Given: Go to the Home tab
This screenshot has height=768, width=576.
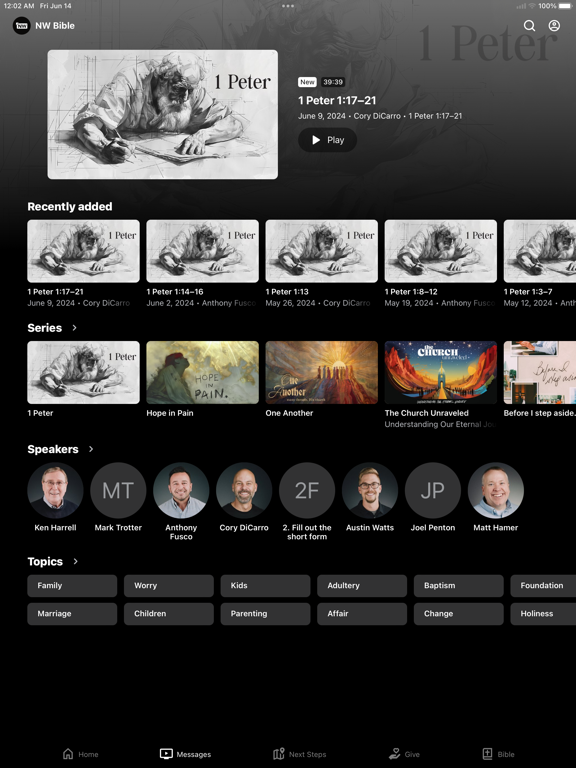Looking at the screenshot, I should point(81,754).
